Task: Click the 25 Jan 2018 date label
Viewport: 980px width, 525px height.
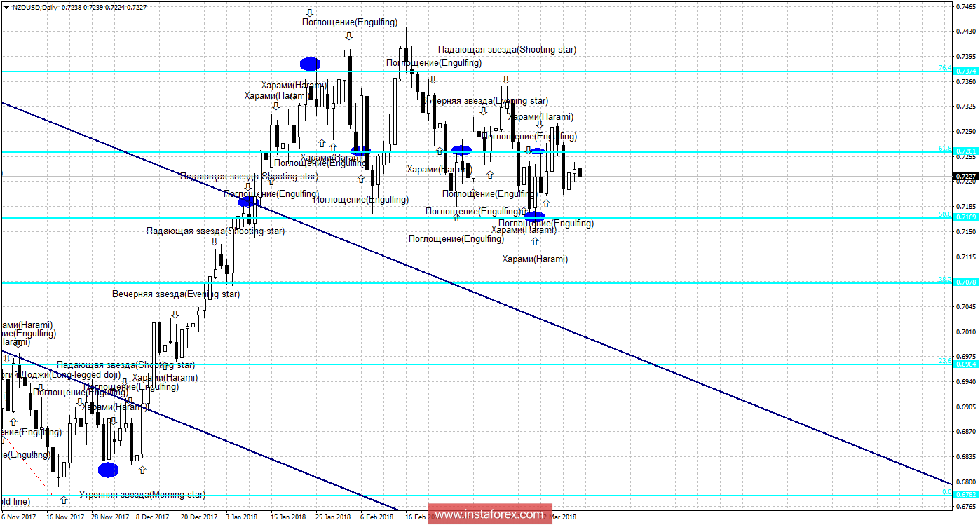Action: pos(332,517)
